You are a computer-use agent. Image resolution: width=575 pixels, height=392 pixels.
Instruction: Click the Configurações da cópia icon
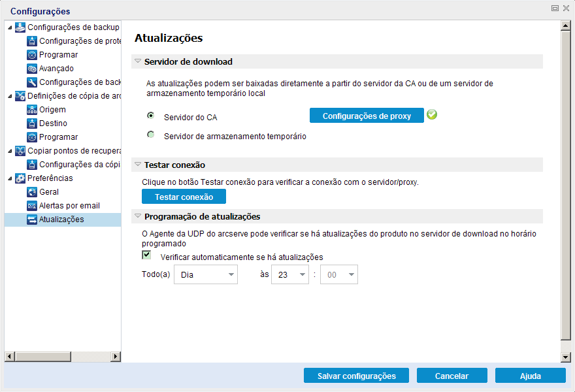32,165
